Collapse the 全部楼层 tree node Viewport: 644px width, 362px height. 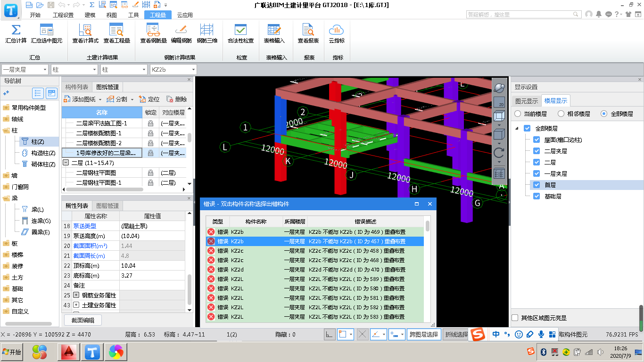517,128
